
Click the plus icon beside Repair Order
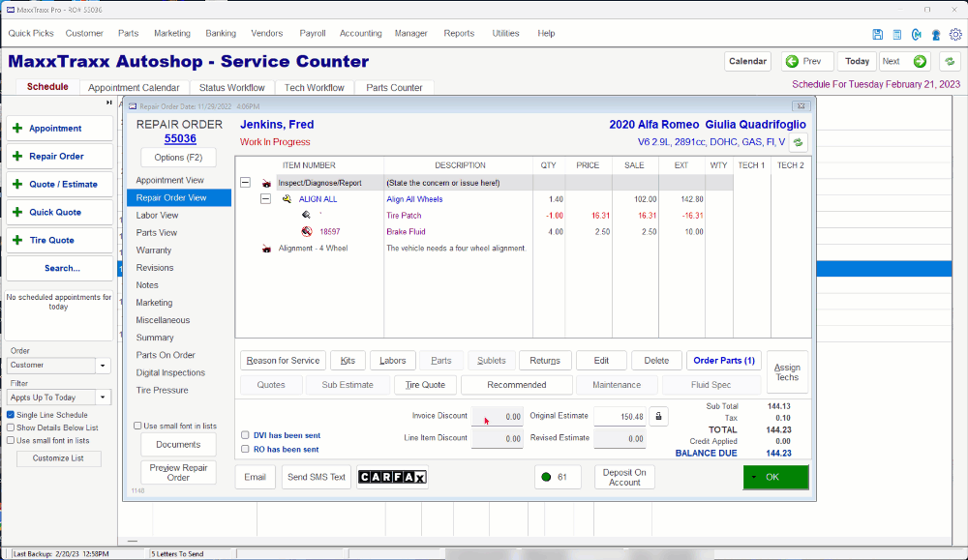point(17,156)
